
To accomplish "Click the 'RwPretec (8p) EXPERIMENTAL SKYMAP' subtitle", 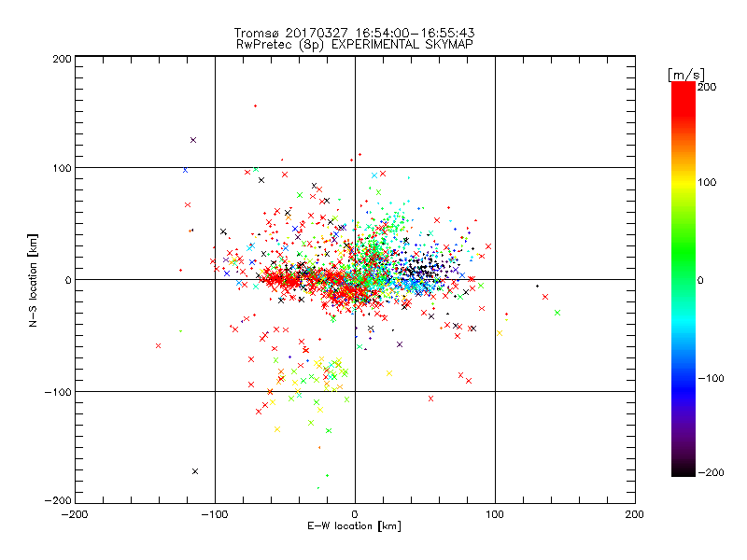I will pos(355,45).
